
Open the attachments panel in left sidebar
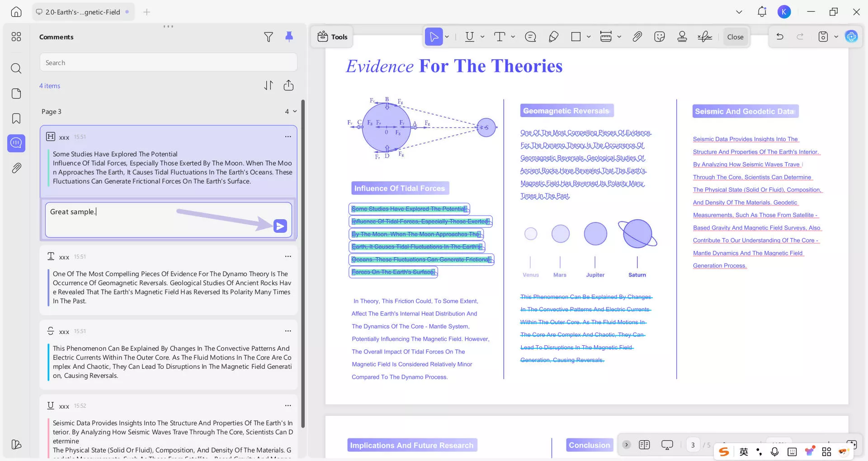click(x=16, y=168)
